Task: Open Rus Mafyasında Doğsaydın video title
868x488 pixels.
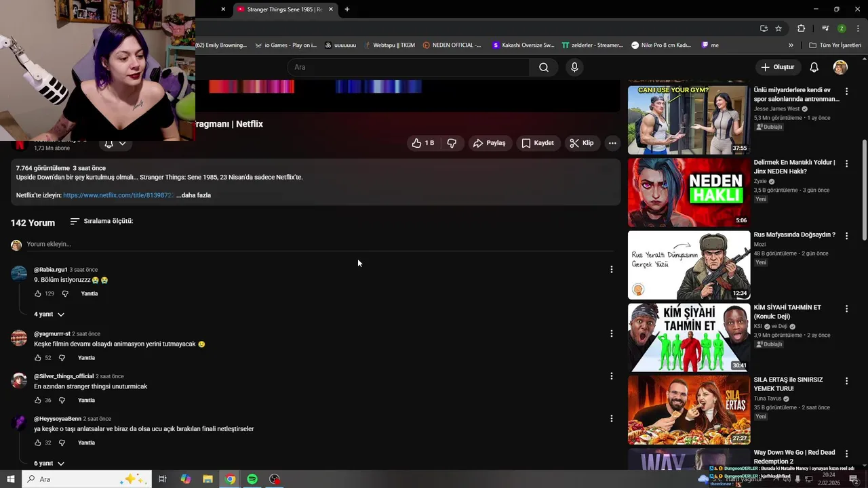Action: coord(794,235)
